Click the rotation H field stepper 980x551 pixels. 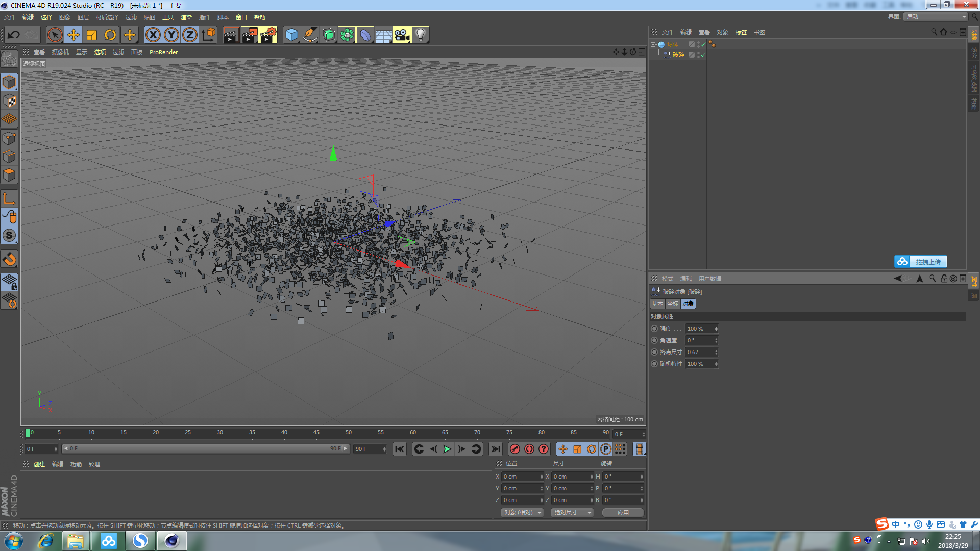pos(642,477)
